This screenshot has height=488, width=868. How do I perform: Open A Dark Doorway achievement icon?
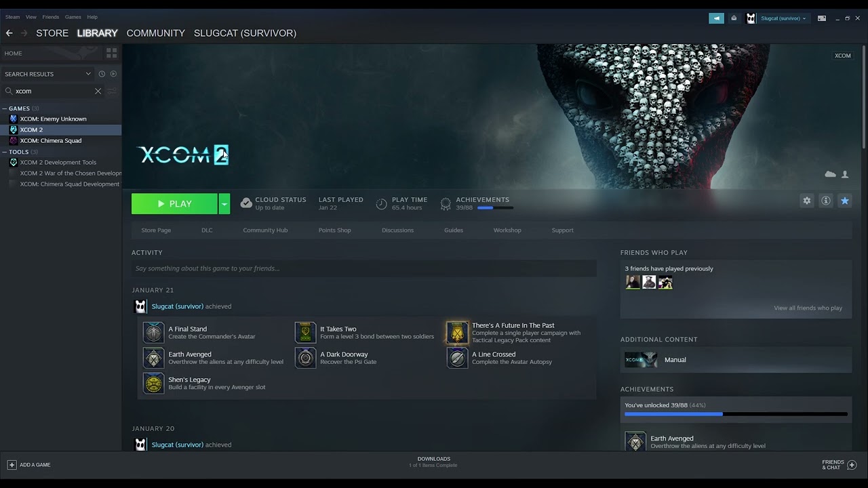pos(305,357)
